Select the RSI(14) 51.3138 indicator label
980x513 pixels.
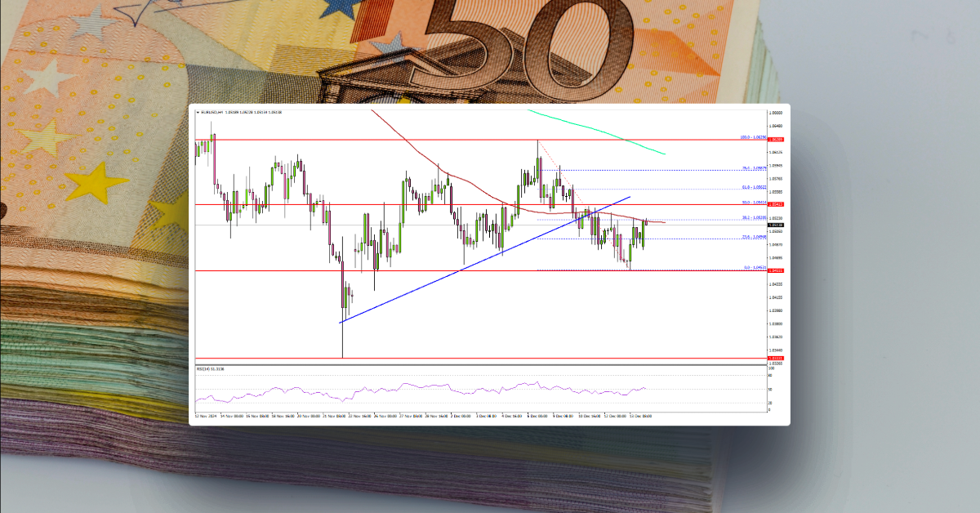[211, 368]
